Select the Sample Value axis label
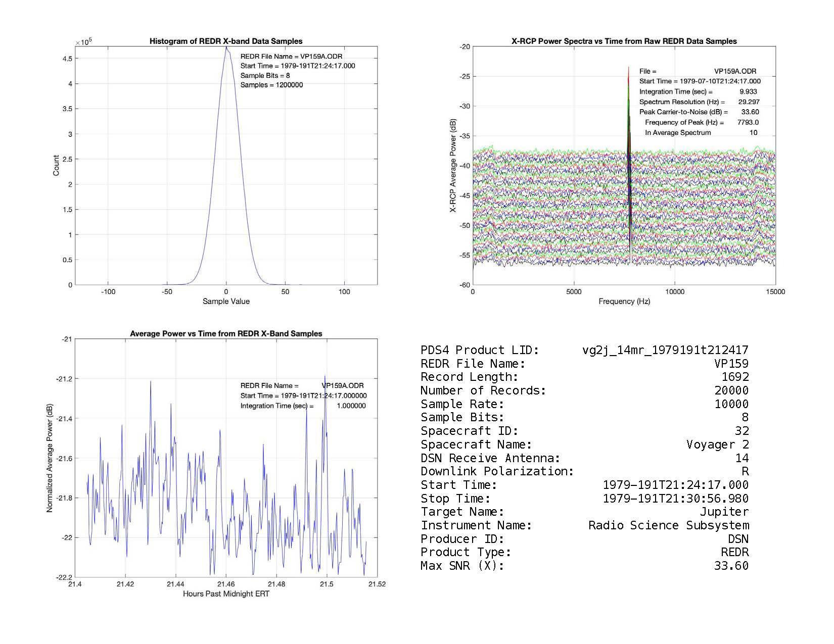Image resolution: width=834 pixels, height=644 pixels. pyautogui.click(x=226, y=302)
